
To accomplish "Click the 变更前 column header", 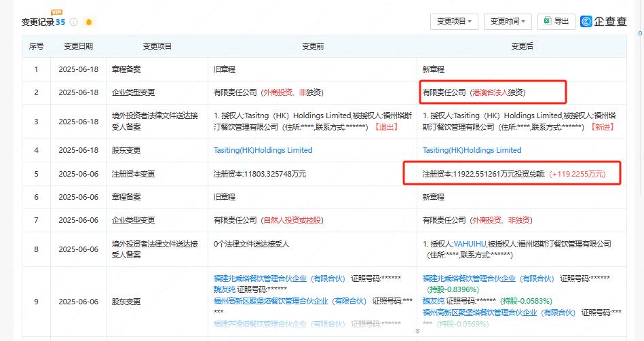I will click(x=313, y=46).
